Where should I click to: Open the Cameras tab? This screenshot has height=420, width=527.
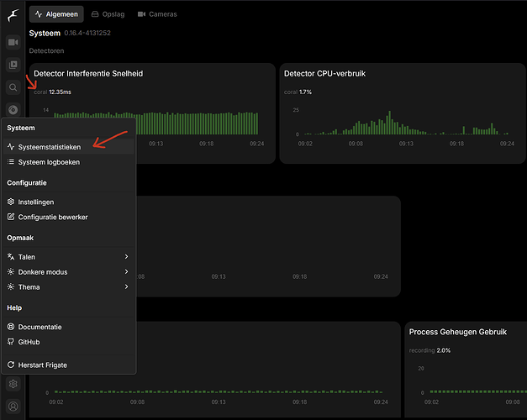click(x=156, y=14)
